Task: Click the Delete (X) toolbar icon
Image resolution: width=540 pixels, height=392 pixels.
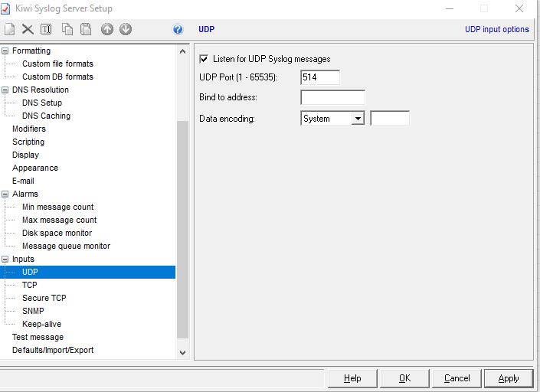Action: pyautogui.click(x=28, y=29)
